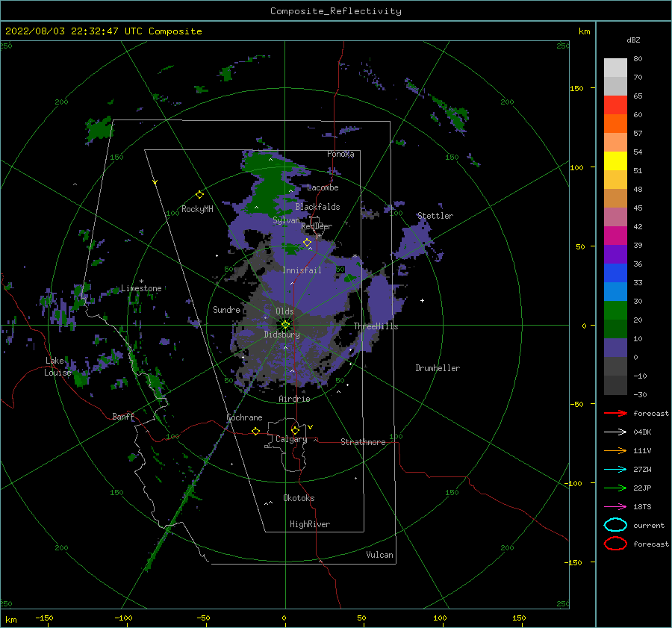This screenshot has height=628, width=672.
Task: Click the Drumheller town label
Action: [x=438, y=368]
